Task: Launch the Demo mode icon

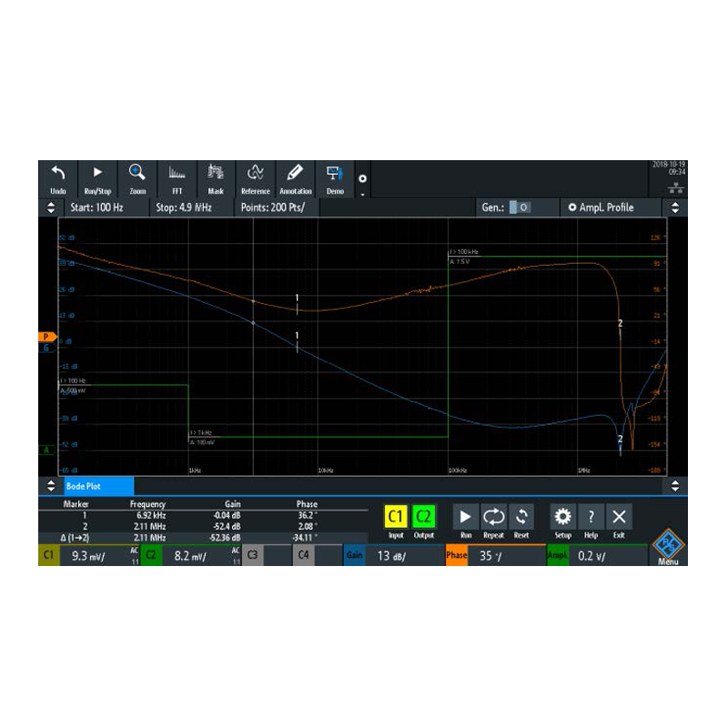Action: point(334,178)
